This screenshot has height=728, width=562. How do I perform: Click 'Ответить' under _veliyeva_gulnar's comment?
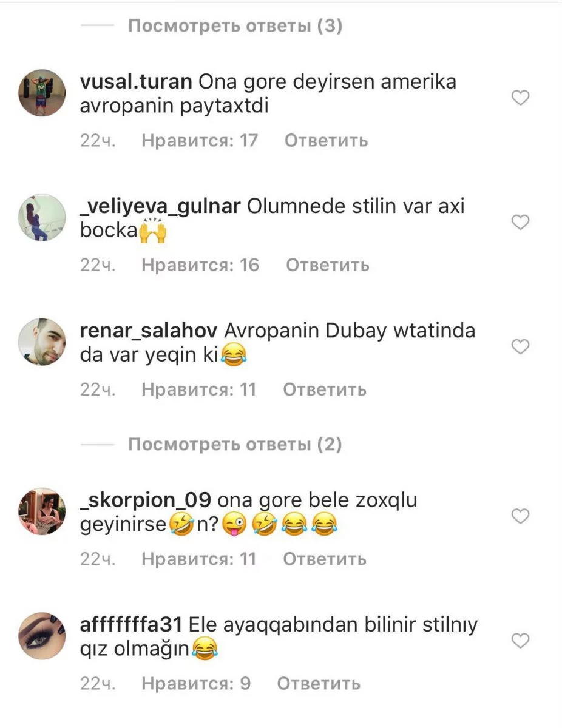tap(328, 265)
